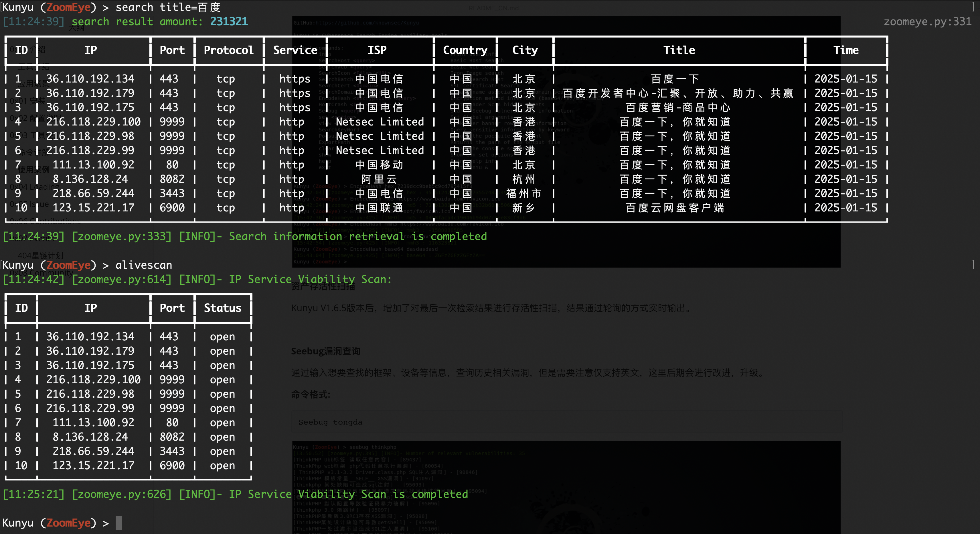Click the Service column header
The width and height of the screenshot is (980, 534).
tap(295, 50)
